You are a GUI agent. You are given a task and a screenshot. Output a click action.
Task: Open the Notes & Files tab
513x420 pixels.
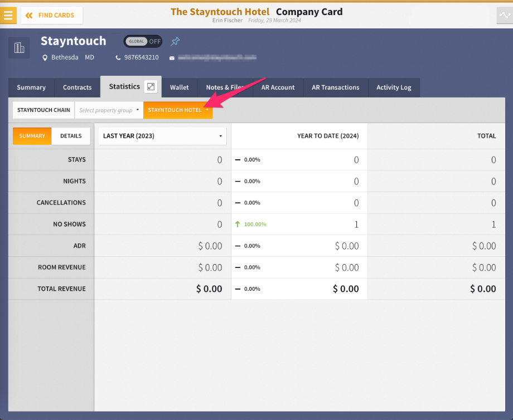click(225, 87)
